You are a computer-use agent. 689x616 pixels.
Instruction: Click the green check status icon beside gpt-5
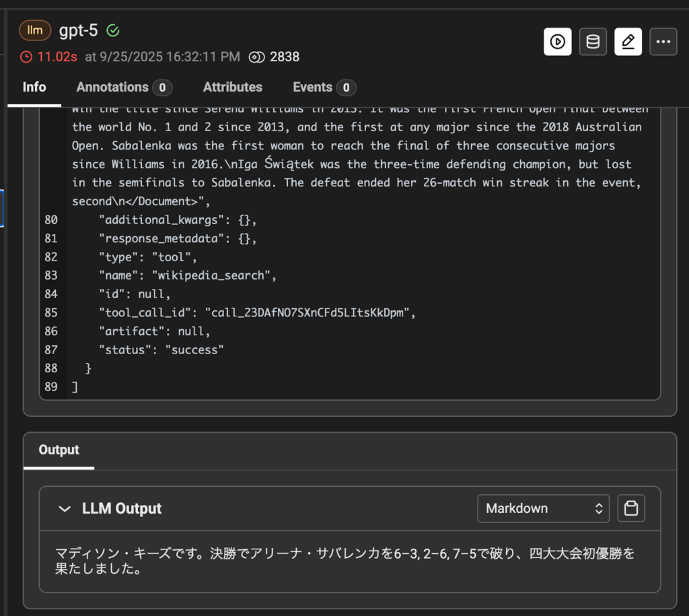click(x=113, y=30)
